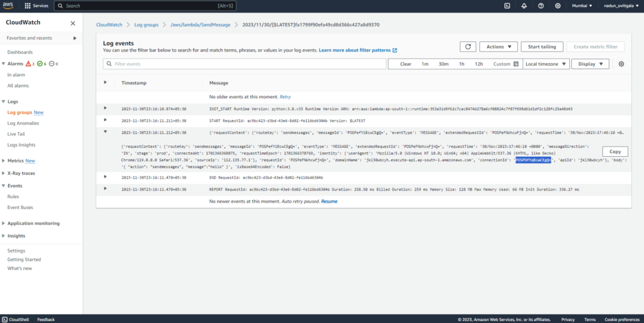
Task: Expand Application monitoring section
Action: [4, 224]
